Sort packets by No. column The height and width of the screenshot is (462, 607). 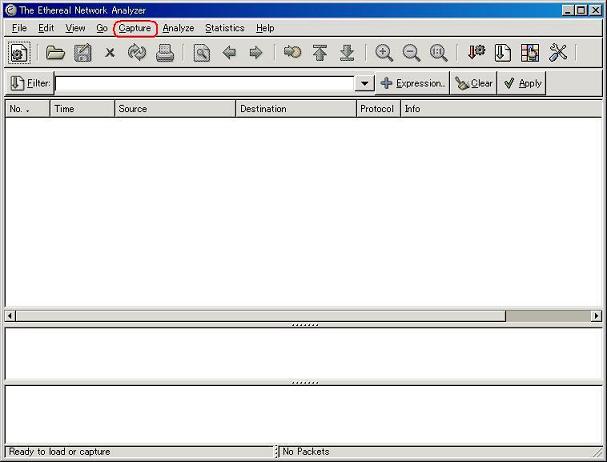pos(27,109)
